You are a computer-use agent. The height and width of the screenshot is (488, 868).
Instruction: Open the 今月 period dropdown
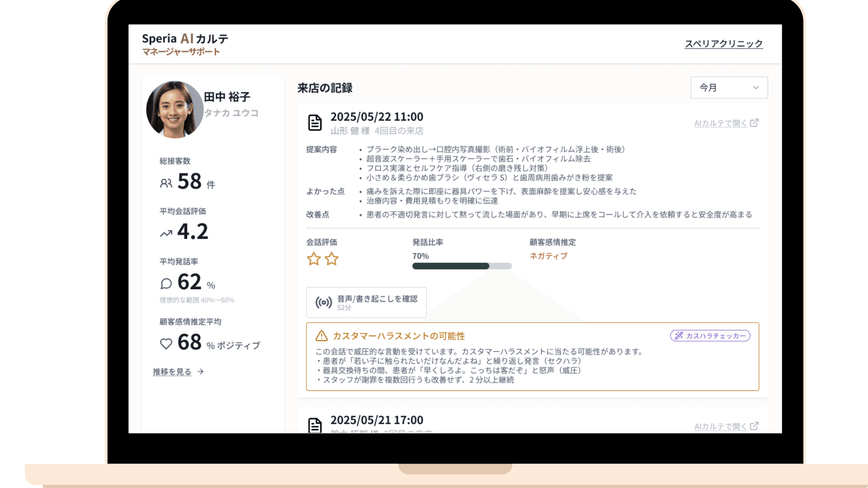pos(729,88)
